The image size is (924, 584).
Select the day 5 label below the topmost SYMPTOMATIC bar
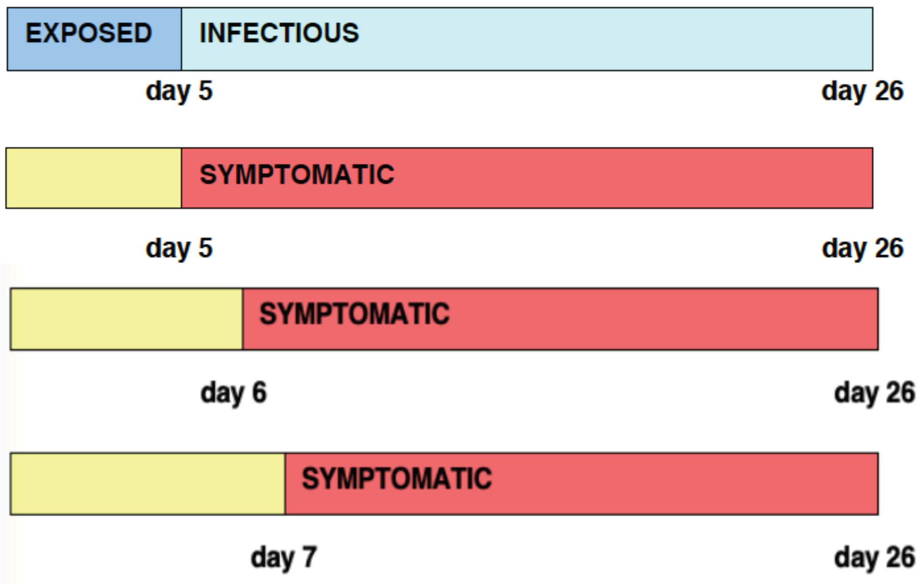[179, 249]
